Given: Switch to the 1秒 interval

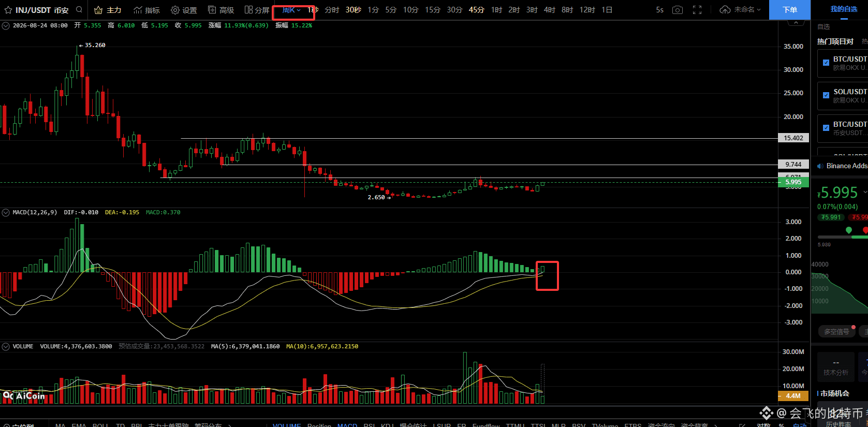Looking at the screenshot, I should pos(313,10).
